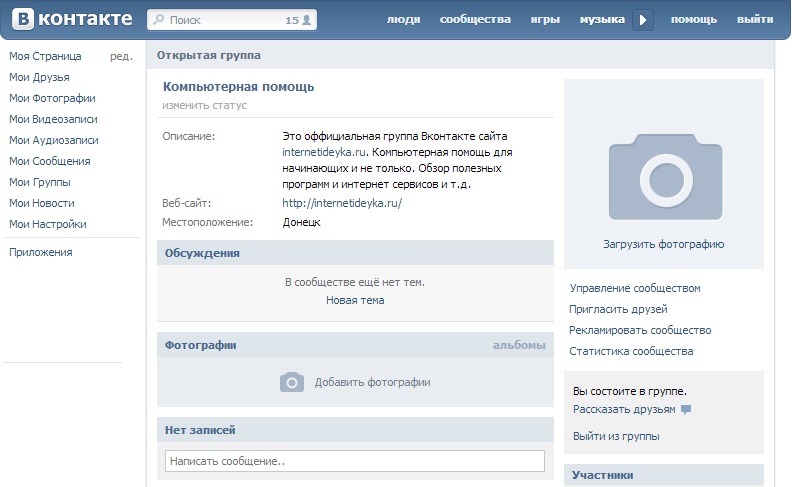The width and height of the screenshot is (792, 487).
Task: Click the Нет записей wall header
Action: (x=355, y=430)
